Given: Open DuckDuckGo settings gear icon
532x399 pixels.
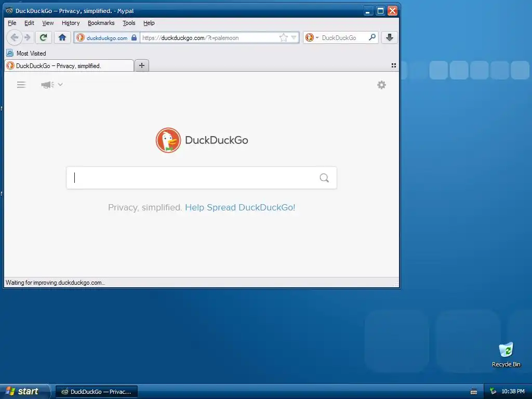Looking at the screenshot, I should coord(382,85).
